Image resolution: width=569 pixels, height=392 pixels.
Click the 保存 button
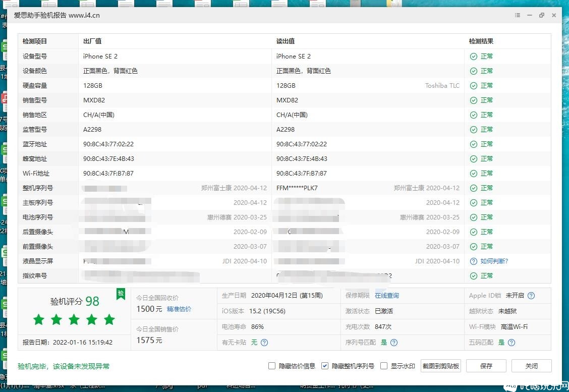coord(486,366)
